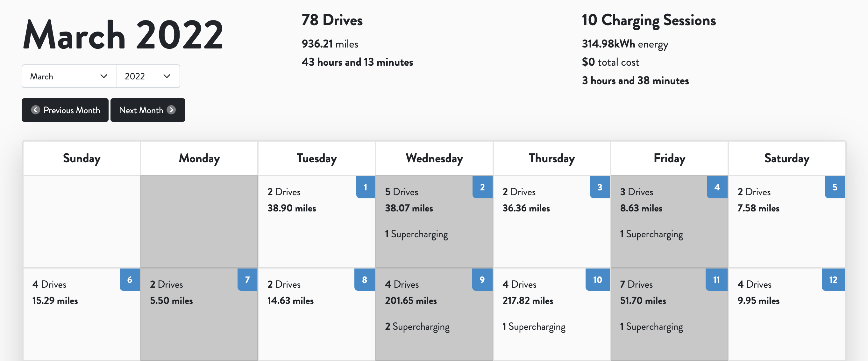Select the day 12 date badge
The image size is (868, 361).
[833, 280]
